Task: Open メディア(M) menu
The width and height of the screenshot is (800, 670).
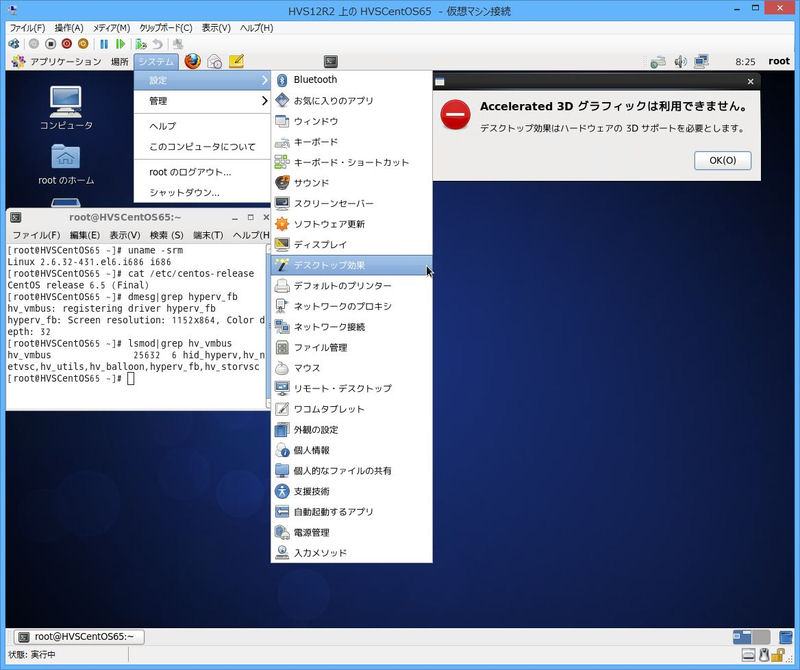Action: coord(111,28)
